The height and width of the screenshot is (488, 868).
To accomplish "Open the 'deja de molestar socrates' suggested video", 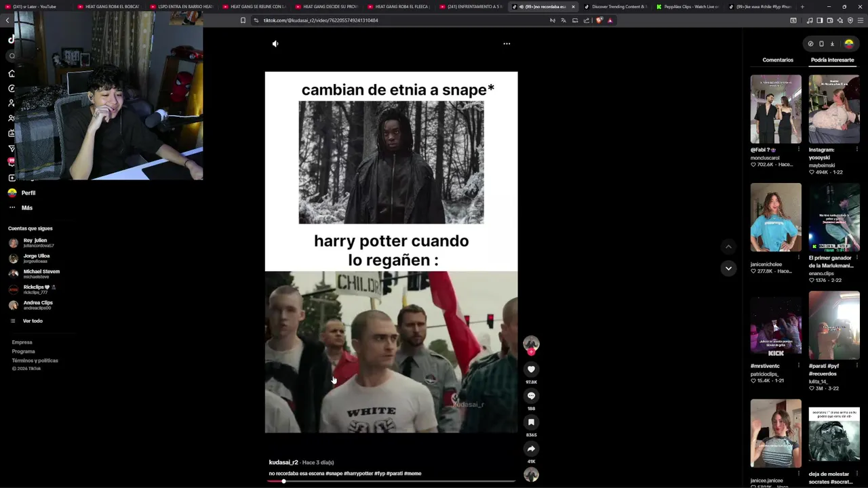I will (834, 434).
